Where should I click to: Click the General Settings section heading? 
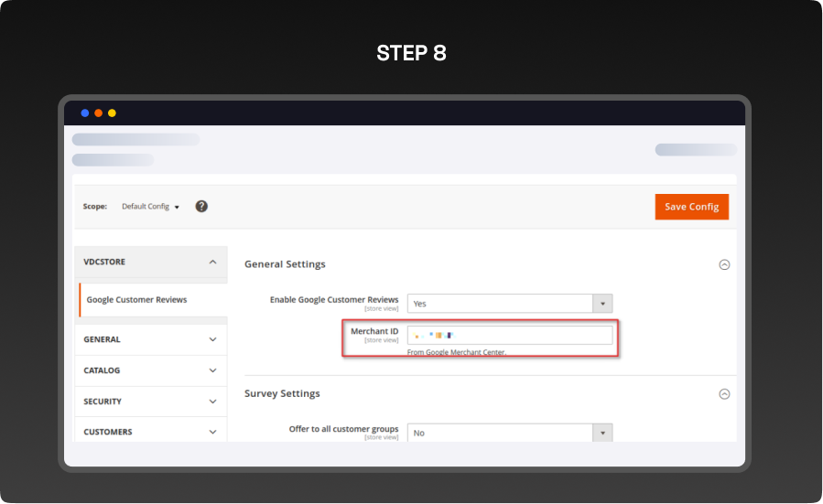tap(285, 264)
